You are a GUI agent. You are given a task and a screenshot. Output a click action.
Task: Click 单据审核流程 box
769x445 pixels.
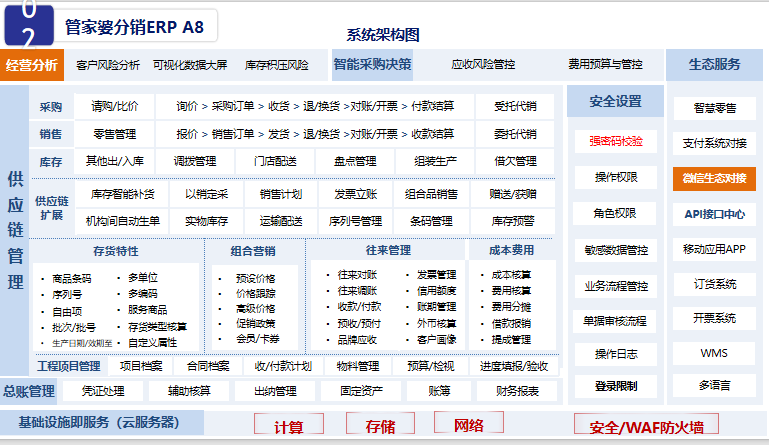(x=615, y=321)
